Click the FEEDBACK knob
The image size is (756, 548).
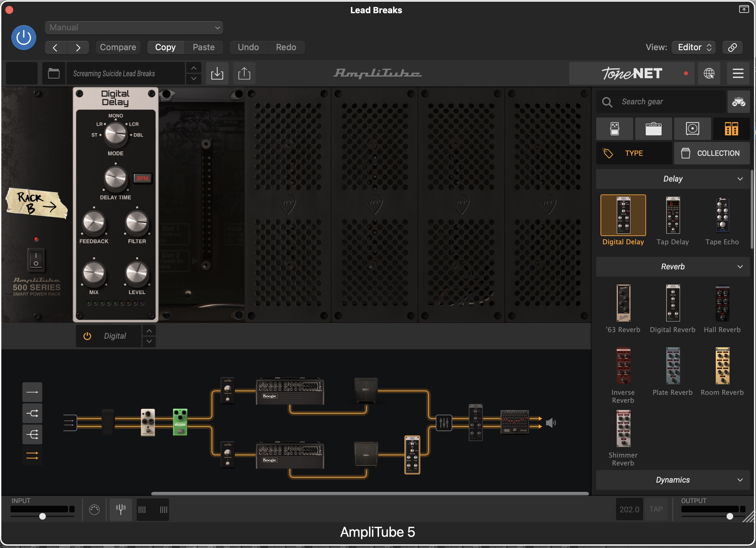coord(94,222)
